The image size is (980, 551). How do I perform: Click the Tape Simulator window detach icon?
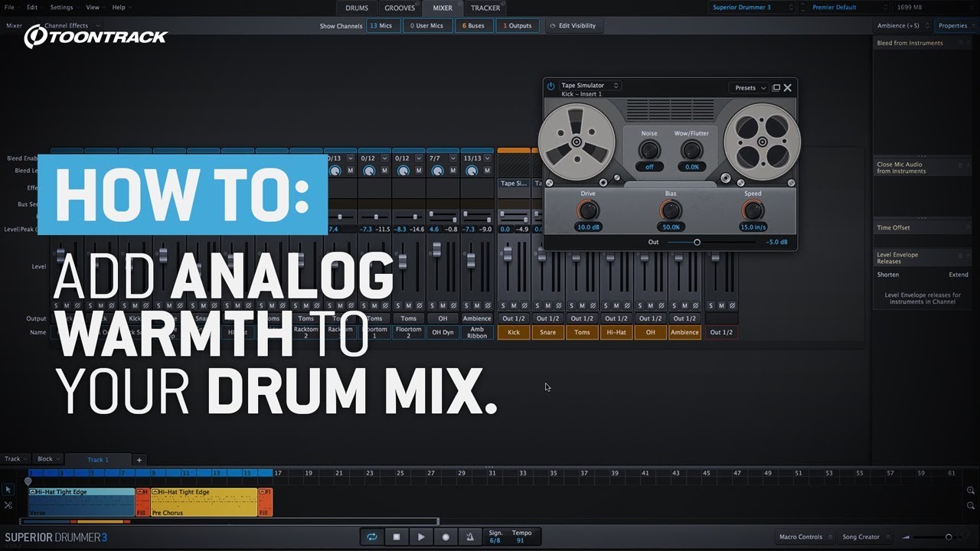point(776,88)
